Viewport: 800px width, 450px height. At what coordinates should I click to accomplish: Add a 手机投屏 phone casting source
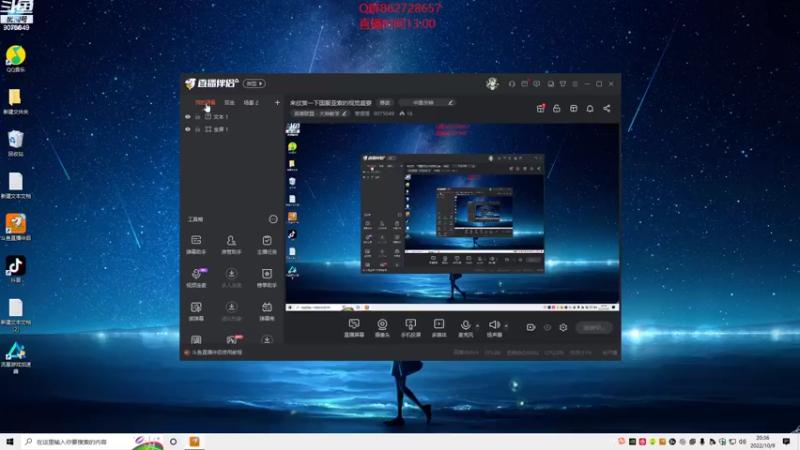411,328
